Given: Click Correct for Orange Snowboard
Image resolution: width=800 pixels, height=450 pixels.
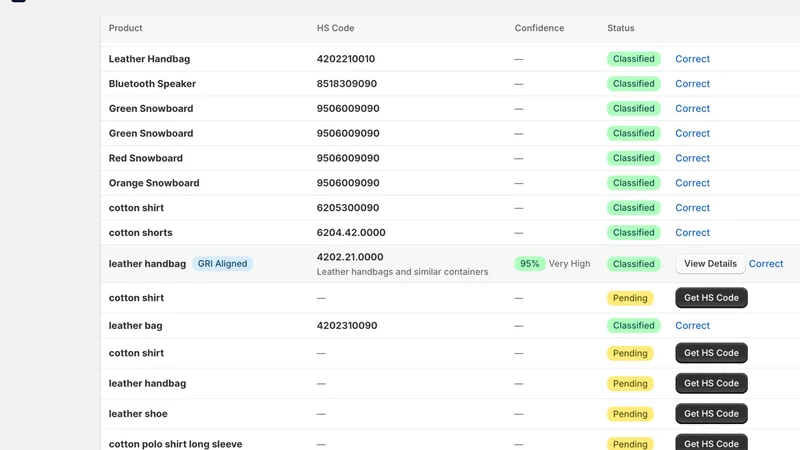Looking at the screenshot, I should (x=692, y=183).
